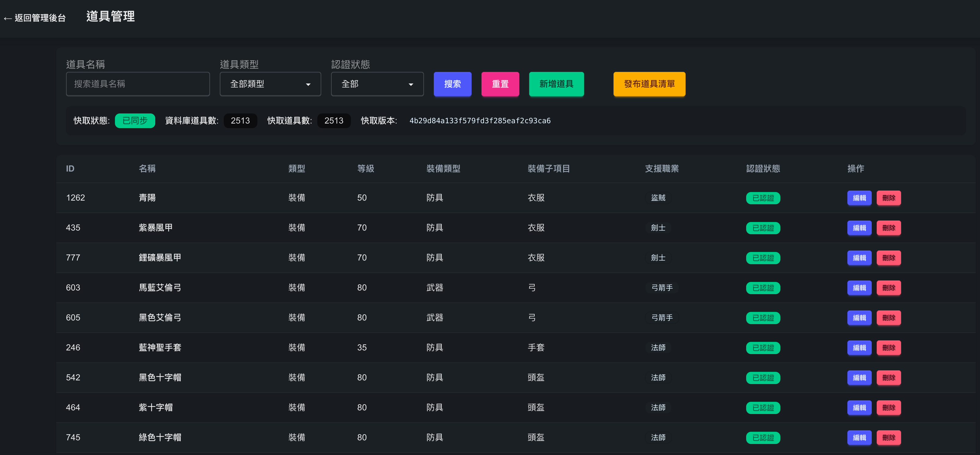
Task: Click item name 黑色艾倫弓
Action: pyautogui.click(x=160, y=318)
